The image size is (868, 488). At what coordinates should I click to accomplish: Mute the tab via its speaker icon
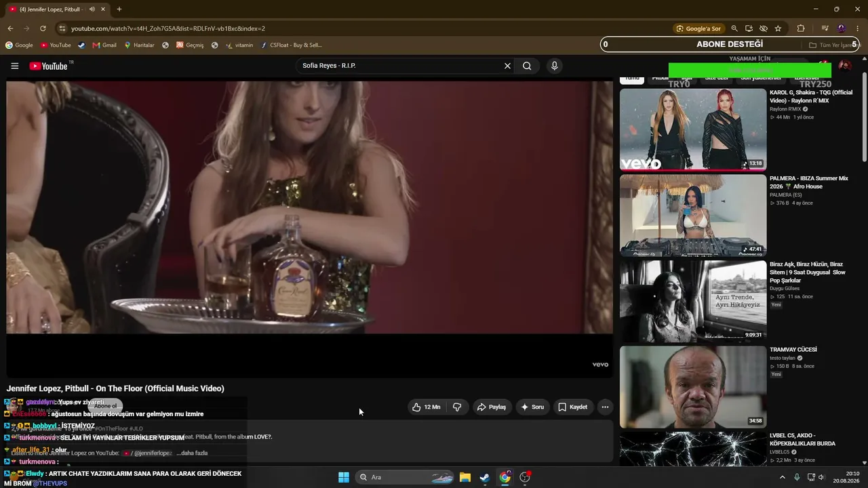pyautogui.click(x=92, y=9)
